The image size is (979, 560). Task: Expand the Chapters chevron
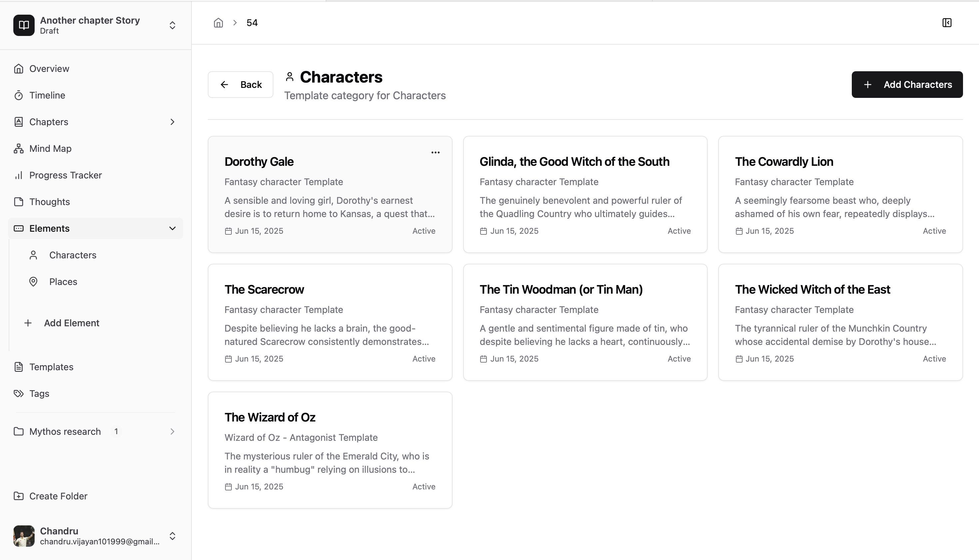point(172,122)
